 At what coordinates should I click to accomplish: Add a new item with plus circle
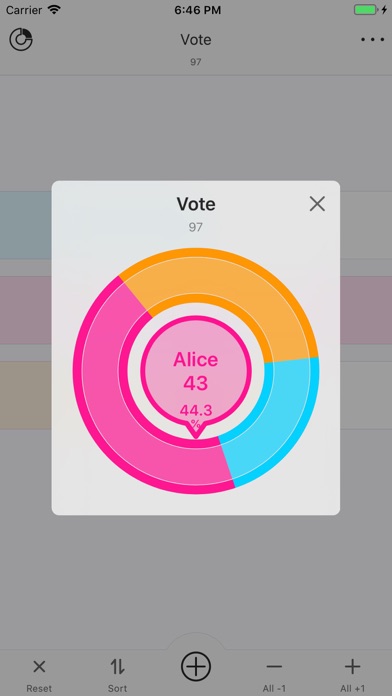196,667
